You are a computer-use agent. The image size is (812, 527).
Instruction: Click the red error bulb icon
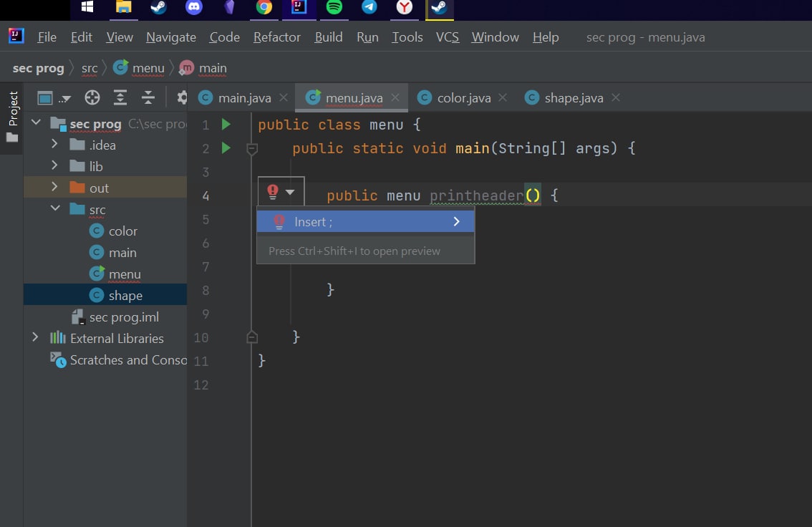click(x=272, y=192)
